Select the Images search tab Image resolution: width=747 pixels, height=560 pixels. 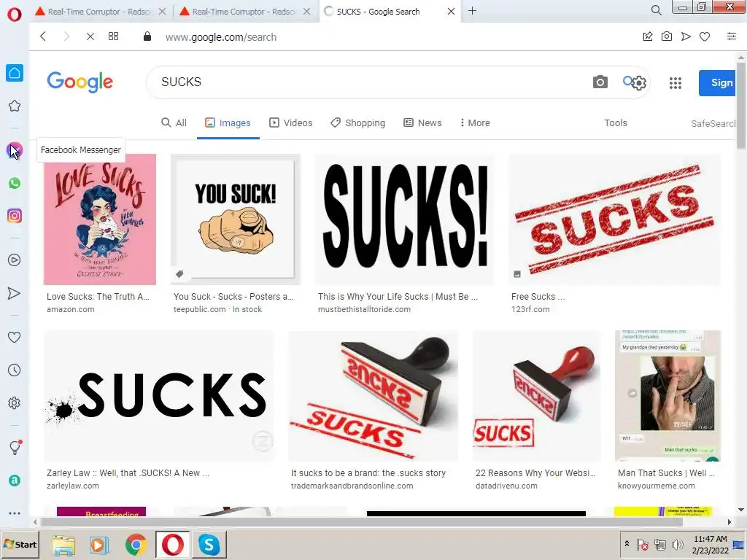point(228,122)
